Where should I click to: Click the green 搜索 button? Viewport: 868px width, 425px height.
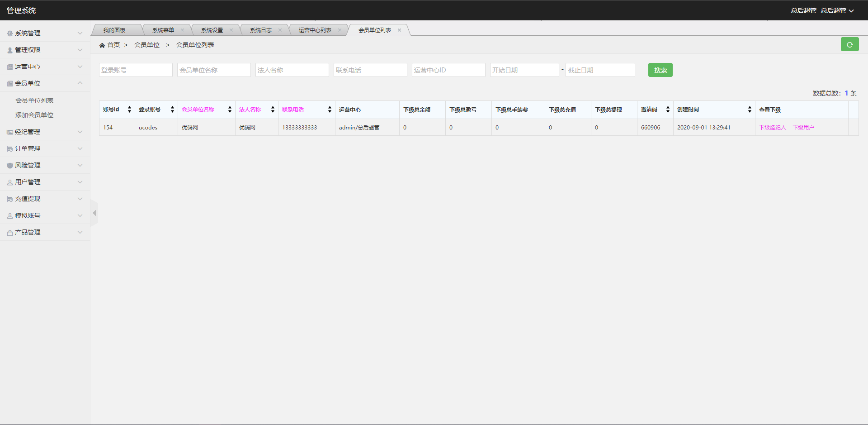click(660, 70)
